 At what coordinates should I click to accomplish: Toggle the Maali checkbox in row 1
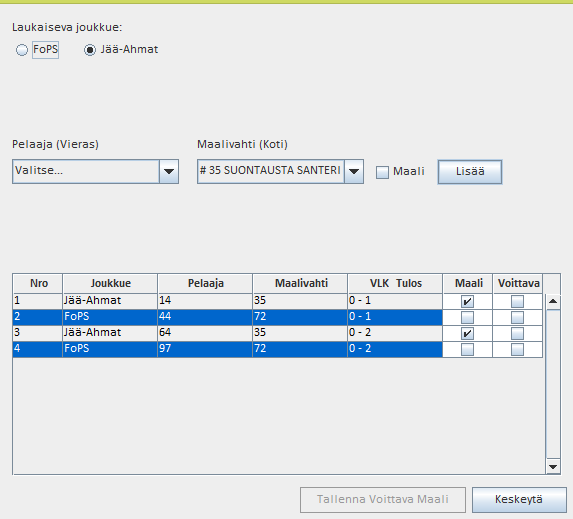pos(467,302)
